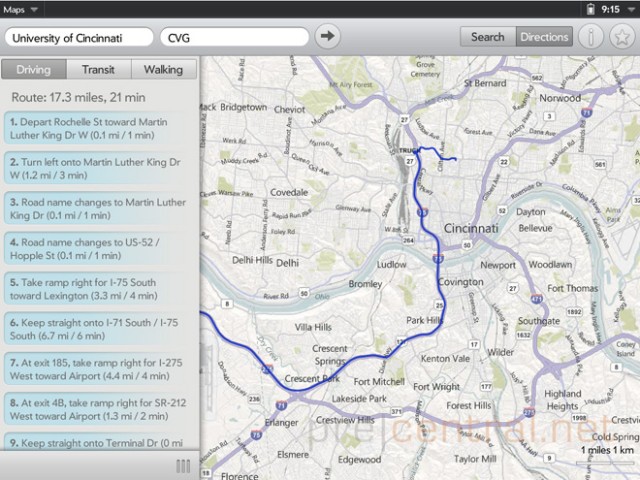640x480 pixels.
Task: Select step 3 Road name changes to Martin Luther King Dr
Action: pos(98,208)
